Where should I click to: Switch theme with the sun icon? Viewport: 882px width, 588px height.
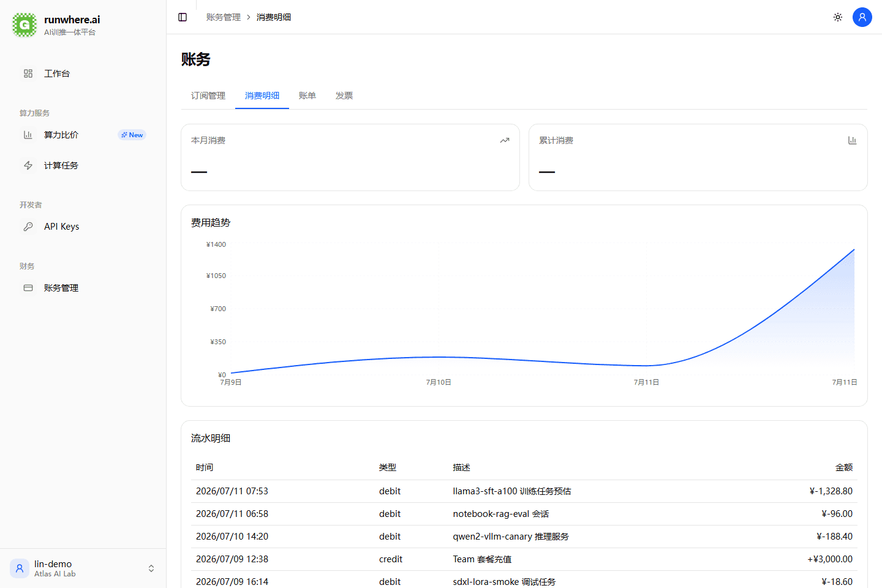click(838, 17)
